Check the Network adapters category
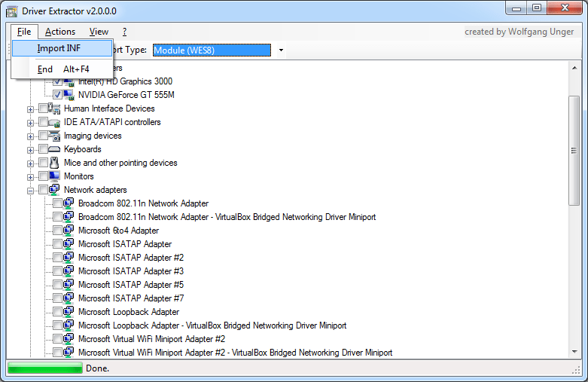Viewport: 588px width, 382px height. 43,190
